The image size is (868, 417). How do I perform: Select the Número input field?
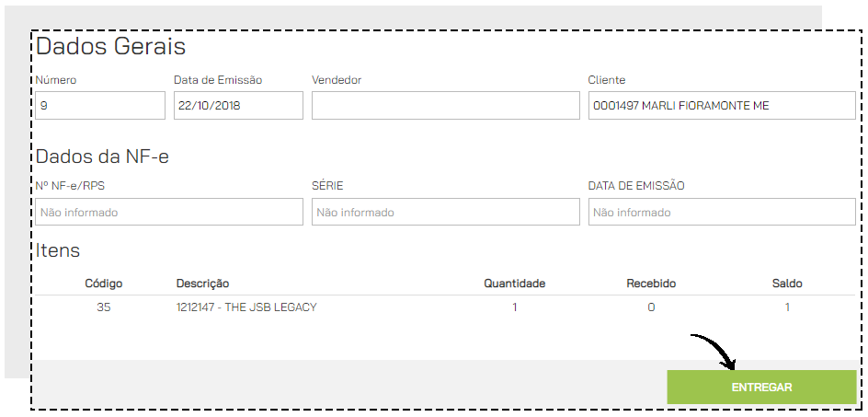[100, 105]
